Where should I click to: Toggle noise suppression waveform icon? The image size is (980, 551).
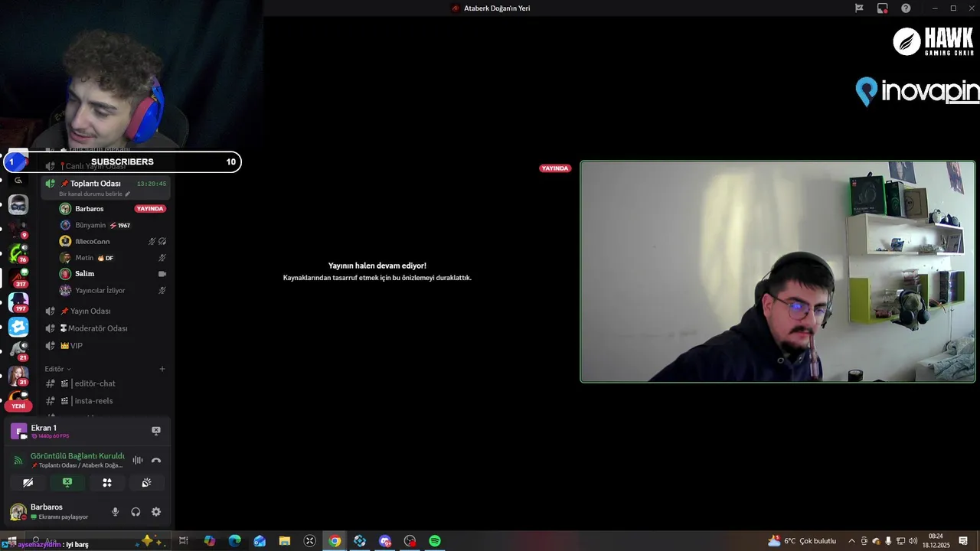click(138, 461)
